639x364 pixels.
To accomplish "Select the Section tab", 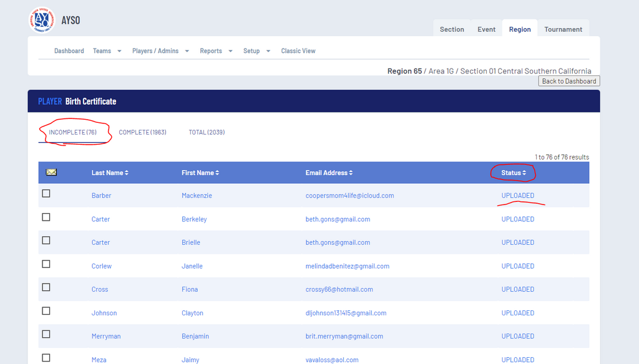I will click(452, 29).
